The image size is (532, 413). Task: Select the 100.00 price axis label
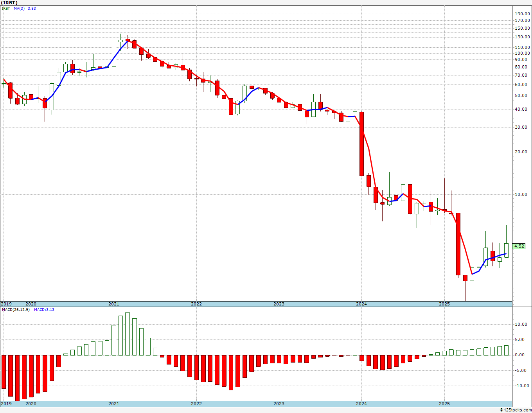click(x=522, y=53)
